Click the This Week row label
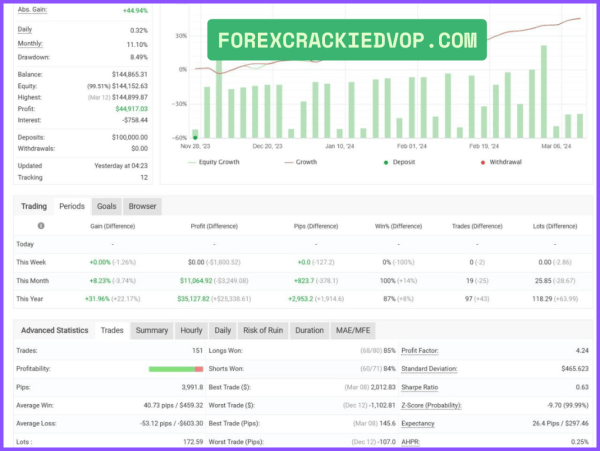The height and width of the screenshot is (451, 600). click(x=31, y=262)
